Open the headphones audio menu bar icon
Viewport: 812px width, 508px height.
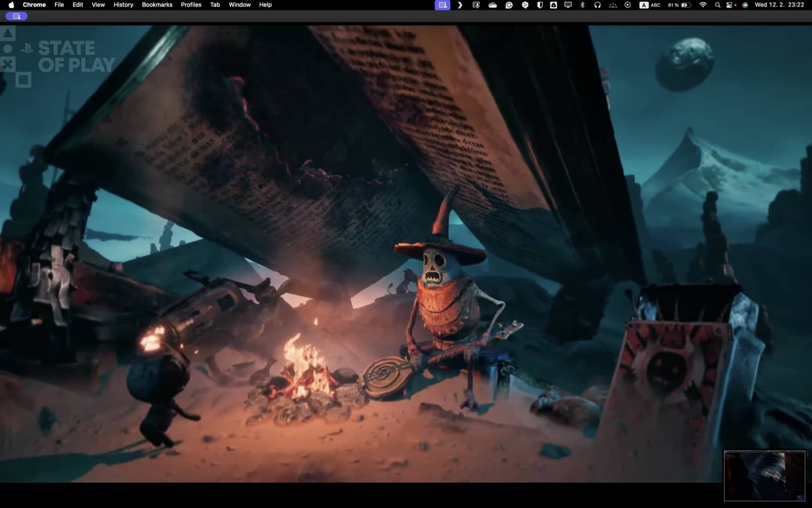[597, 5]
